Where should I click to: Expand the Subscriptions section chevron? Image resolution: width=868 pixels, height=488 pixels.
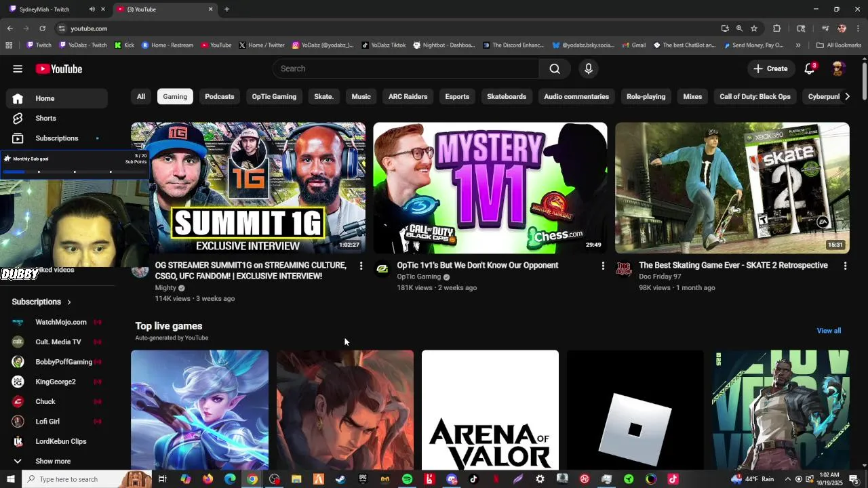click(69, 302)
